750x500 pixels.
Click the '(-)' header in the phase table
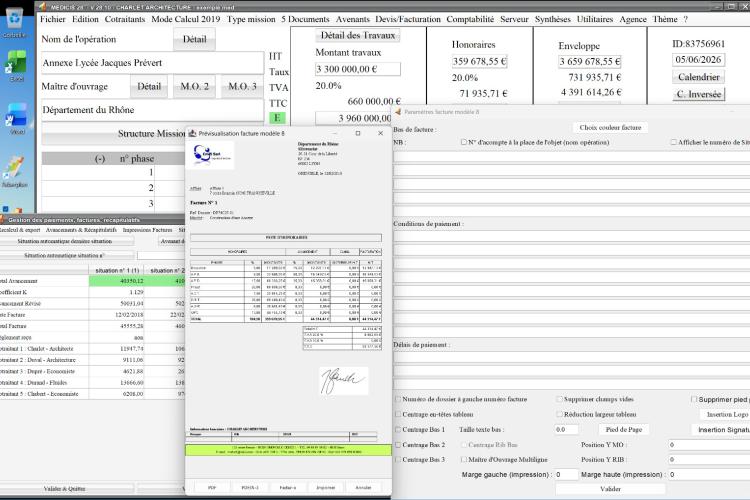pos(99,159)
